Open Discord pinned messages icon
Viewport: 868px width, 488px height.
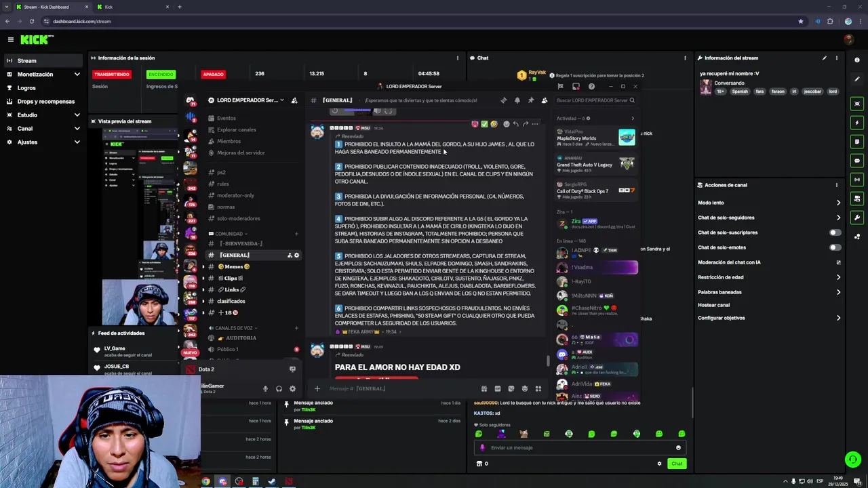(530, 100)
